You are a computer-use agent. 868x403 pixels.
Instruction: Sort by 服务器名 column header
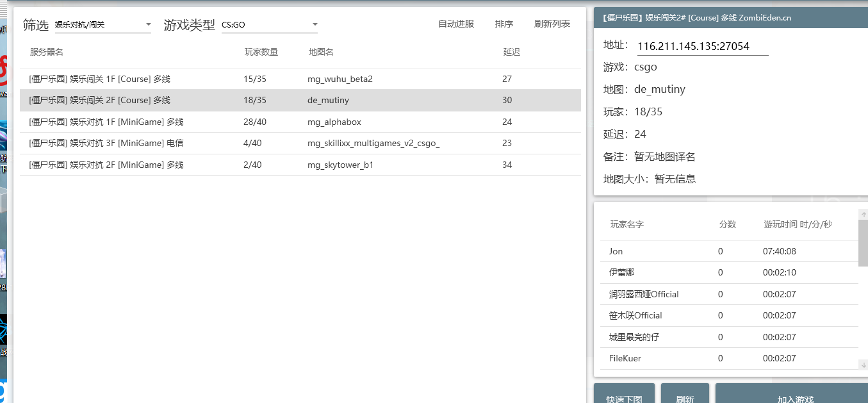point(46,52)
